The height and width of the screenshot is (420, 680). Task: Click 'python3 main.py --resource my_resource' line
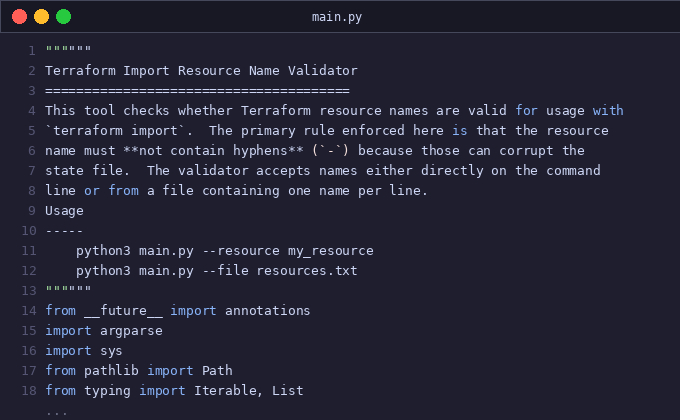tap(225, 251)
